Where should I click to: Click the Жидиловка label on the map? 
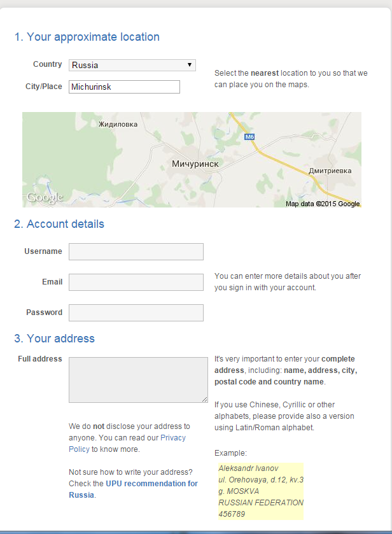pos(118,124)
